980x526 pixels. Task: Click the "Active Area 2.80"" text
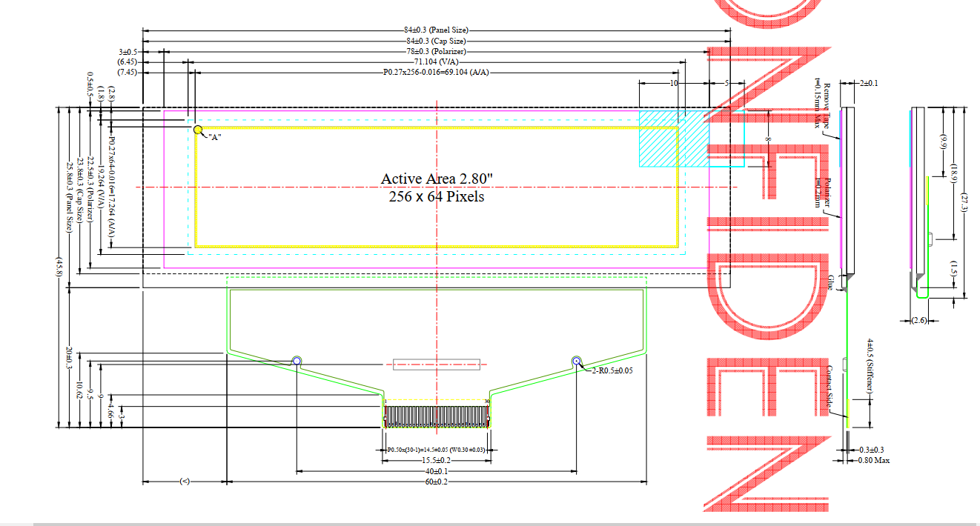point(436,179)
